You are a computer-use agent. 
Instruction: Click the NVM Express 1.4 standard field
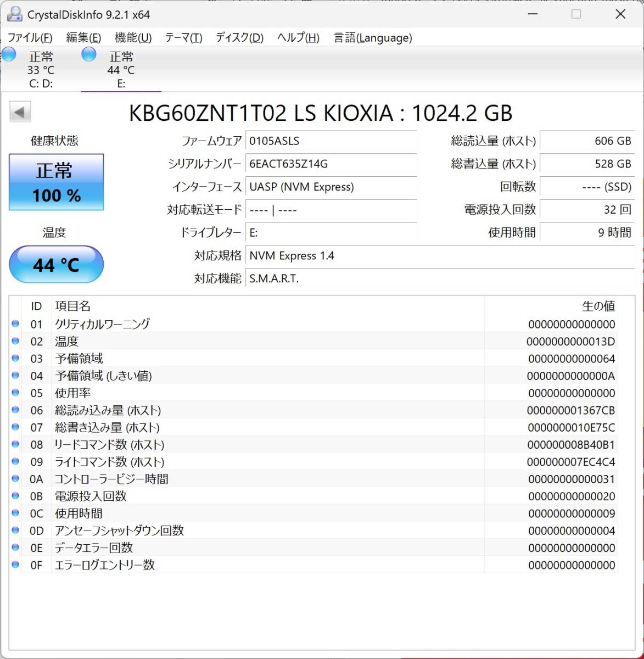(440, 256)
